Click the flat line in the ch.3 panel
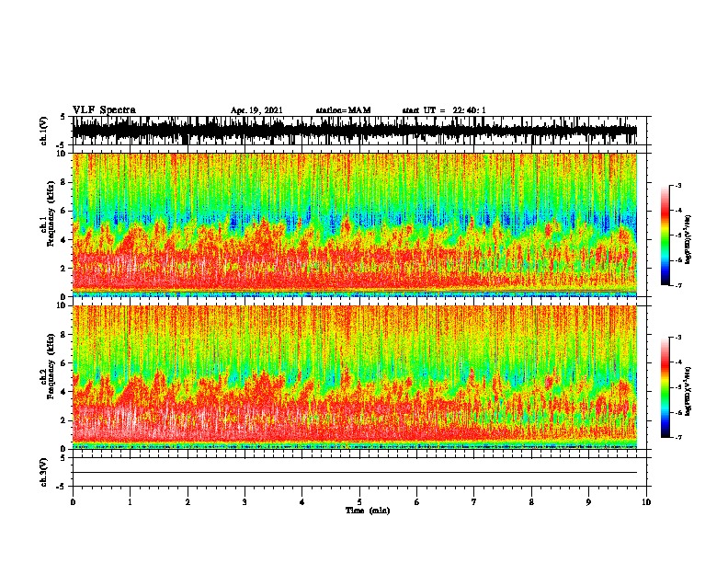728x563 pixels. tap(355, 473)
